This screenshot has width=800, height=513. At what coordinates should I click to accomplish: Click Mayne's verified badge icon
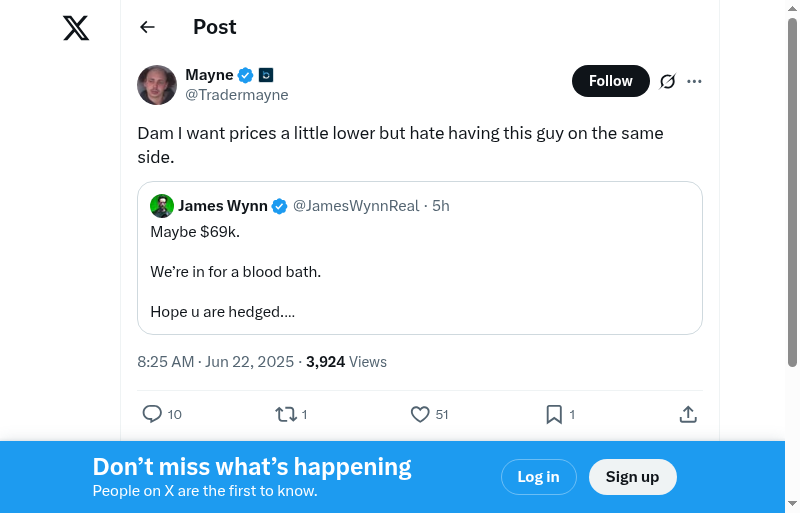pos(245,75)
